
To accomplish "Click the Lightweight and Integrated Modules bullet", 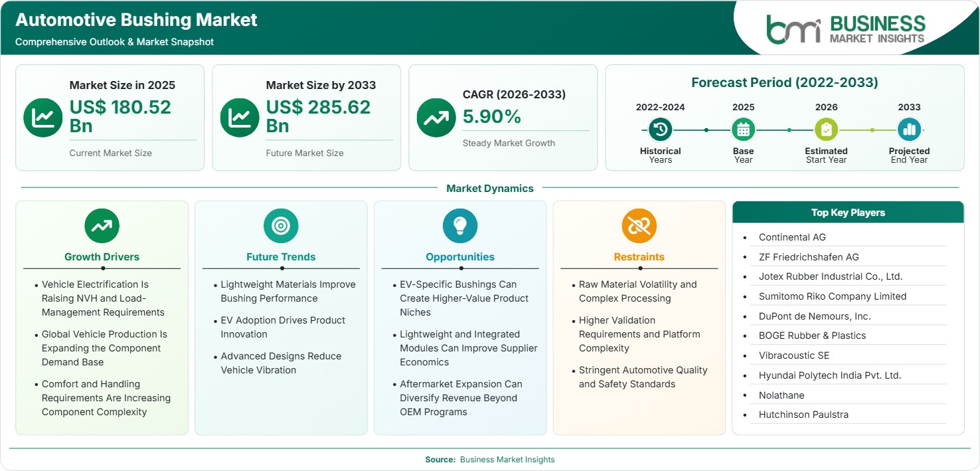I will click(x=469, y=348).
